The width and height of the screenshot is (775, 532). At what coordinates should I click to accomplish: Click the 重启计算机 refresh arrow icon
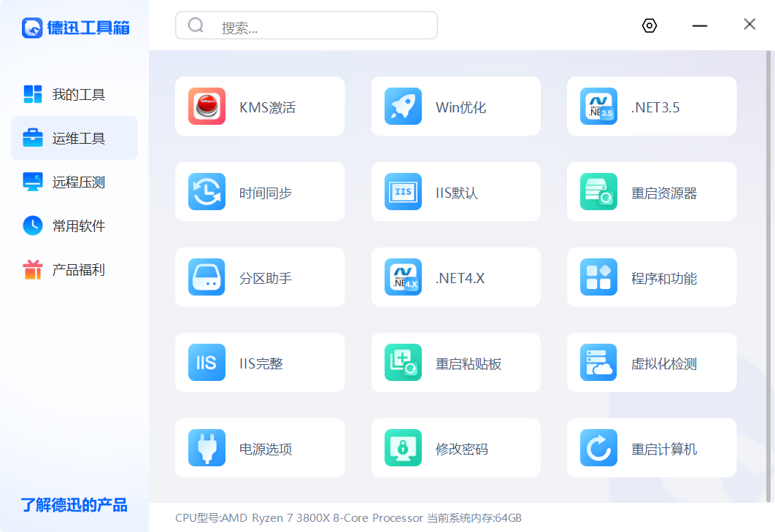[x=598, y=448]
